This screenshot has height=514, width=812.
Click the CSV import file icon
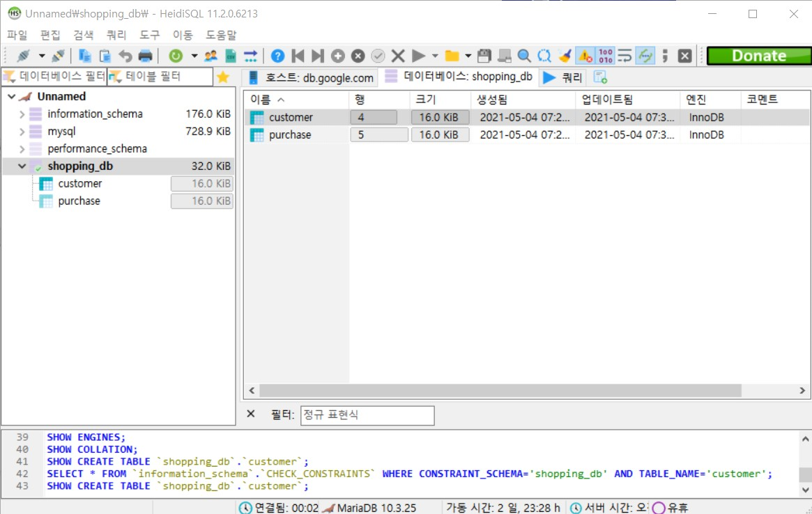231,56
